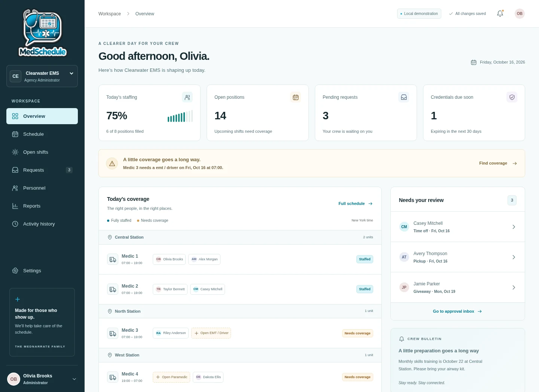539x392 pixels.
Task: Open Settings in the sidebar
Action: point(42,270)
